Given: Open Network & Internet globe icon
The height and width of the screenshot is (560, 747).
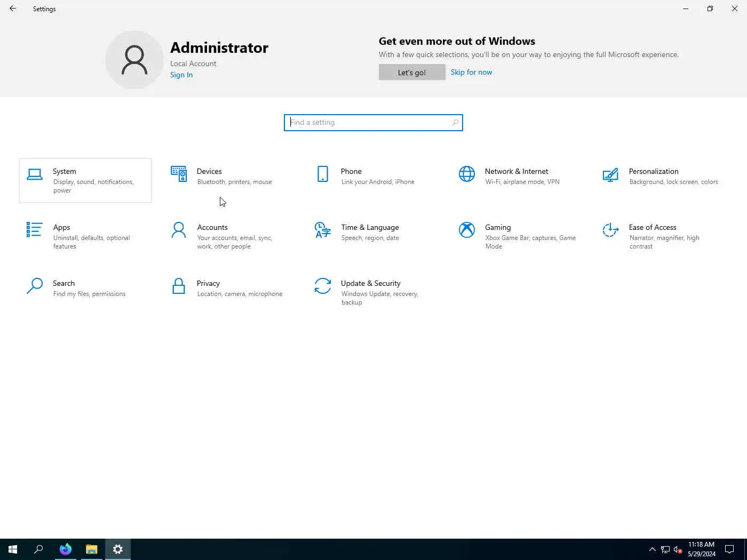Looking at the screenshot, I should point(467,174).
